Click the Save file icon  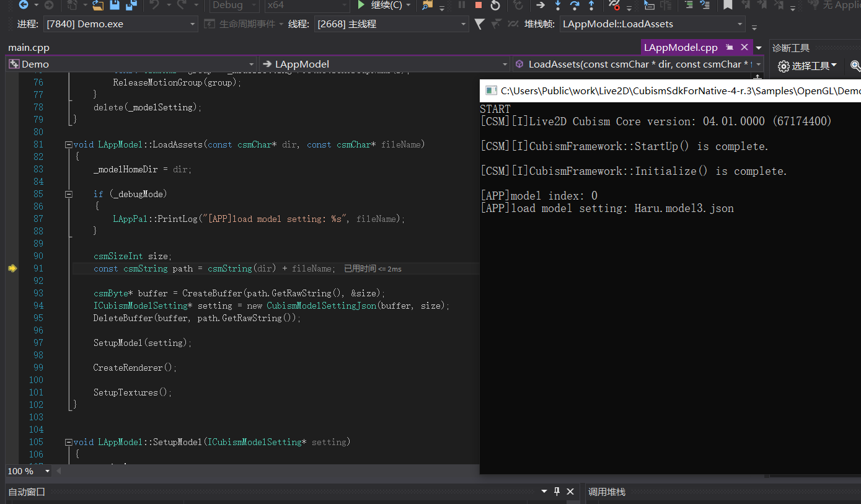pyautogui.click(x=115, y=6)
